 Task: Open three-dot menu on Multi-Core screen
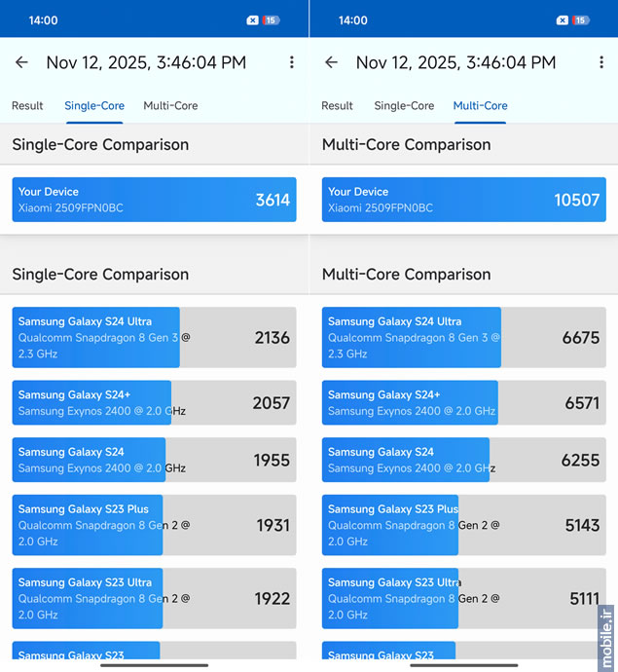[x=600, y=62]
